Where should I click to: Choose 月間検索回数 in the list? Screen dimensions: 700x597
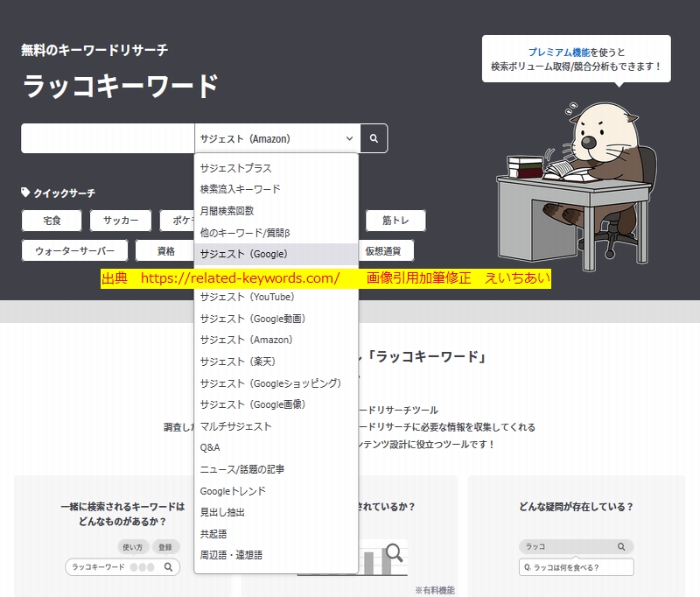click(276, 211)
